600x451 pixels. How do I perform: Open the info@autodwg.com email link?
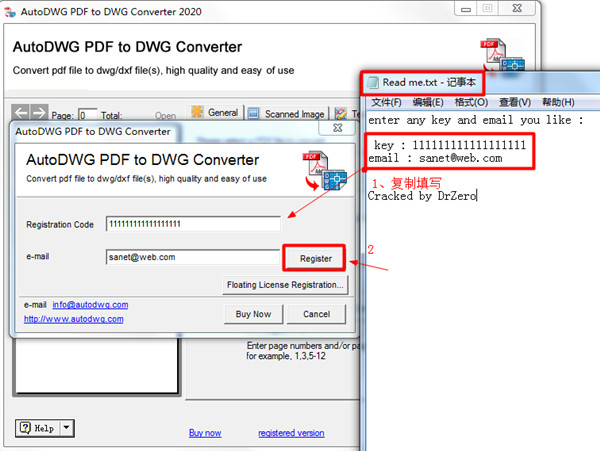click(90, 304)
